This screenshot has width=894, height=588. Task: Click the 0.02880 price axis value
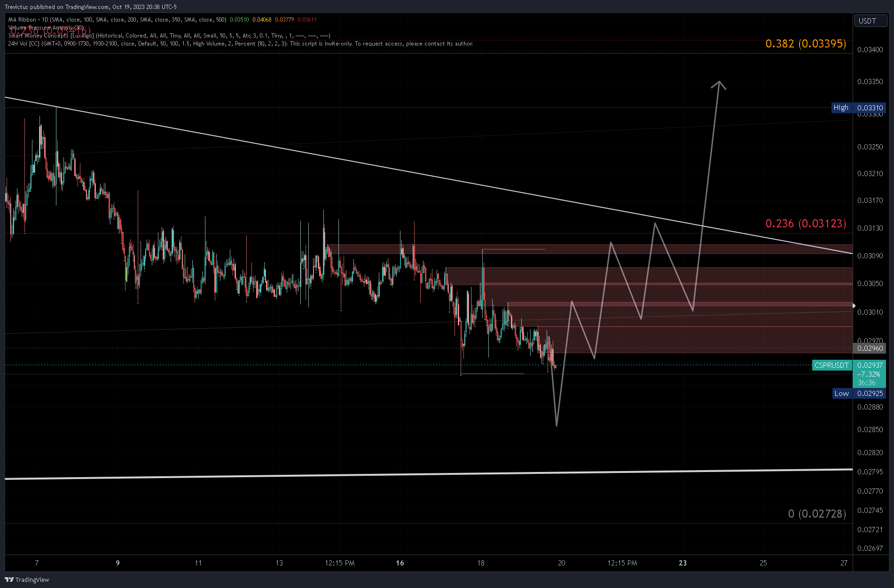pyautogui.click(x=870, y=407)
